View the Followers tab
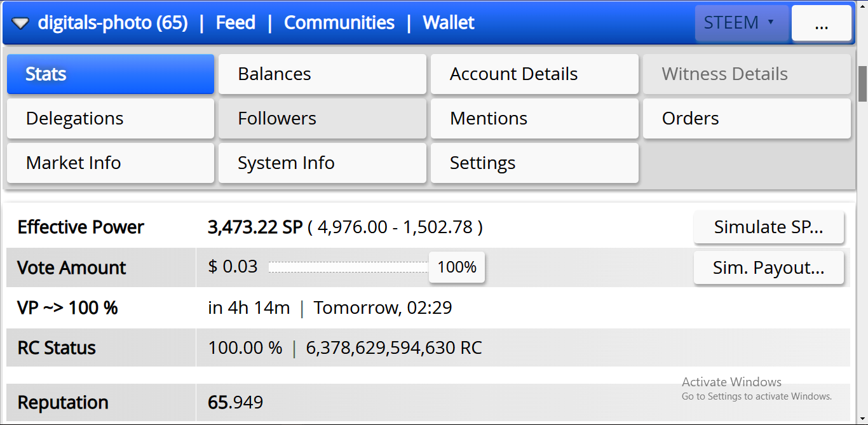 [322, 119]
